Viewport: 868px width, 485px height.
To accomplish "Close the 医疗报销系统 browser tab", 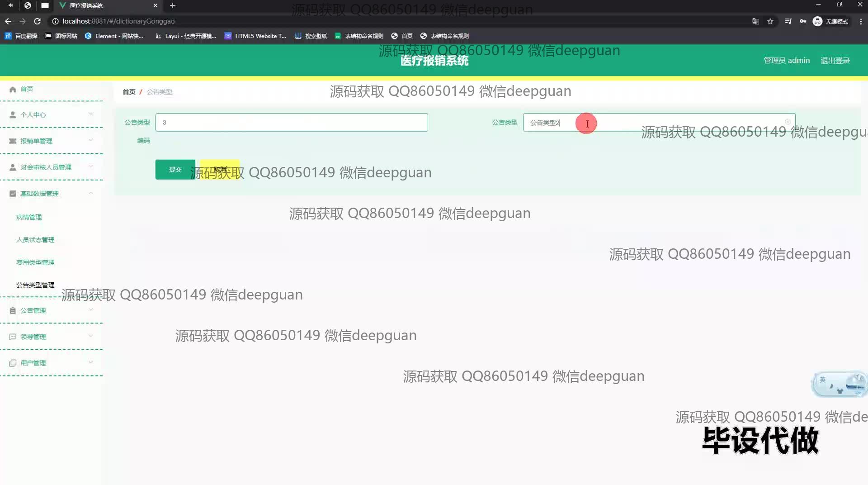I will 156,5.
